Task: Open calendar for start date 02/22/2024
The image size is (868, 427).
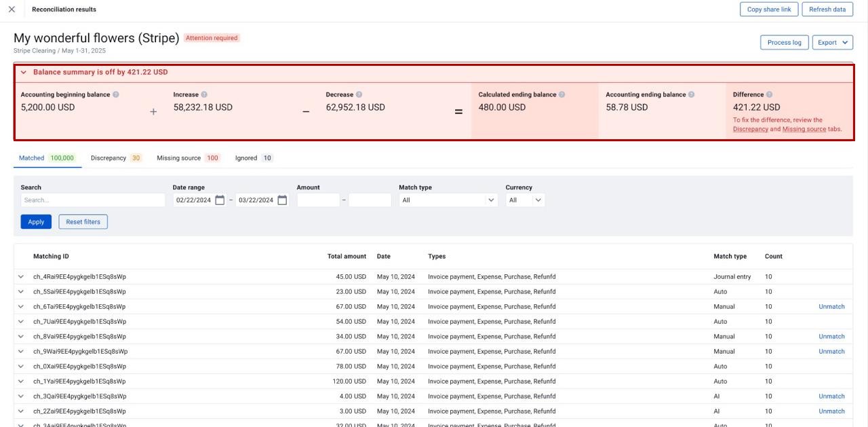Action: pos(220,200)
